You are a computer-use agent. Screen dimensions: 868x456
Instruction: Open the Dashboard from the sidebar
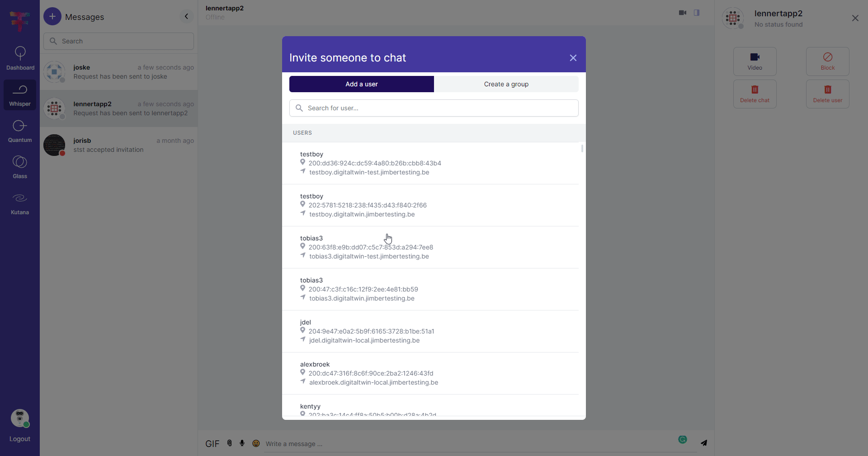point(19,58)
